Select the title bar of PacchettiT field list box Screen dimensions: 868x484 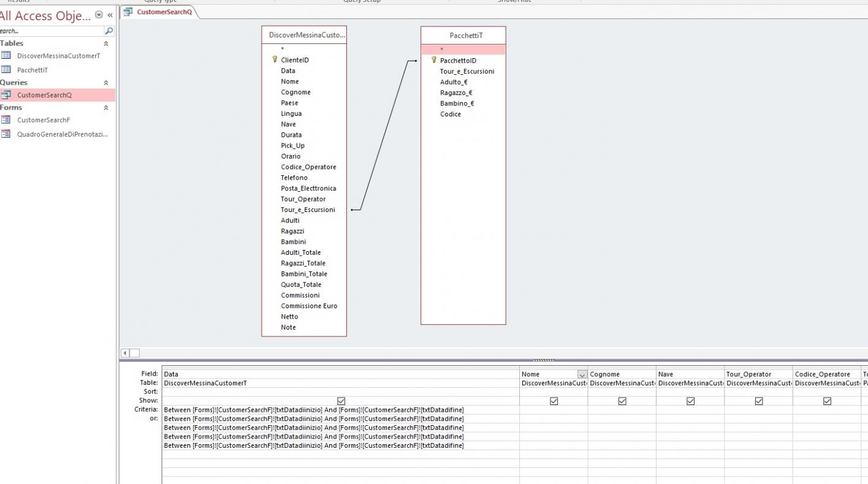tap(463, 35)
